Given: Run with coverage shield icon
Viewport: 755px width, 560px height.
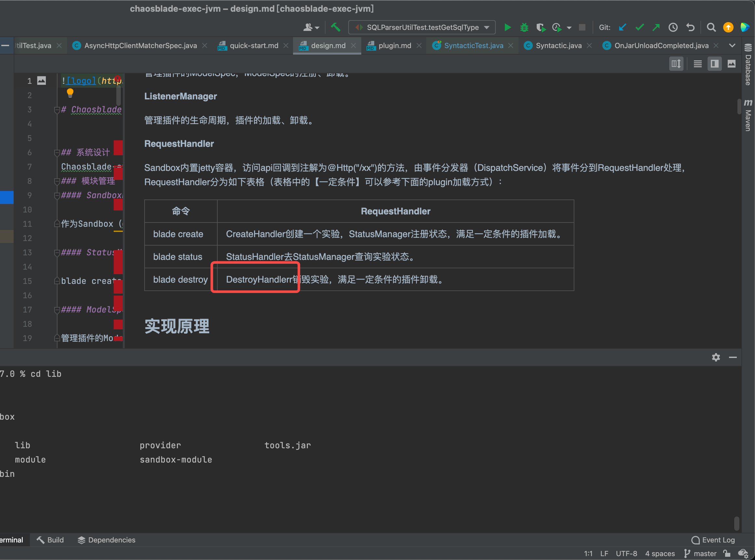Looking at the screenshot, I should coord(541,28).
